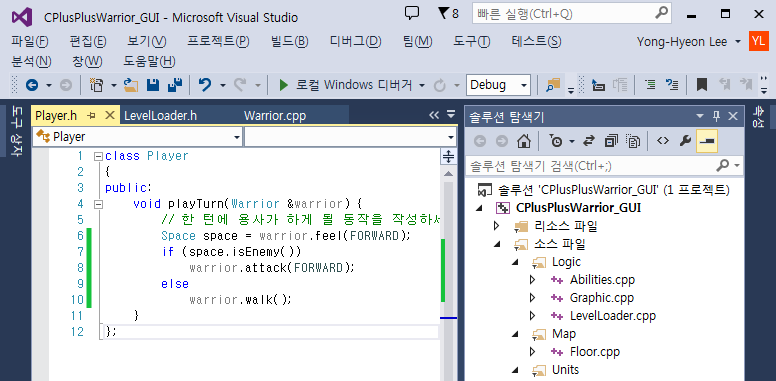The image size is (776, 381).
Task: Comment out selected lines toolbar icon
Action: (651, 85)
